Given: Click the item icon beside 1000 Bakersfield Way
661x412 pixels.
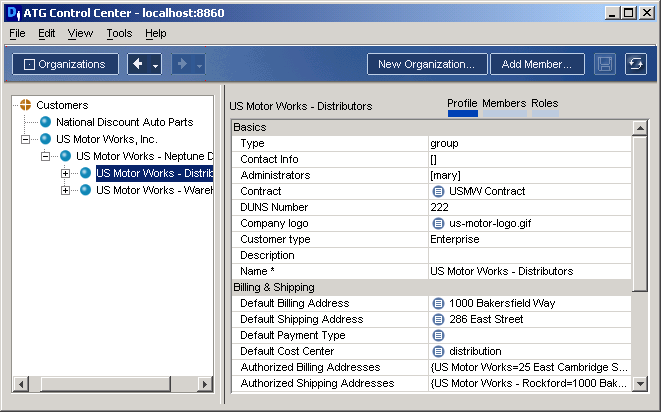Looking at the screenshot, I should tap(438, 303).
